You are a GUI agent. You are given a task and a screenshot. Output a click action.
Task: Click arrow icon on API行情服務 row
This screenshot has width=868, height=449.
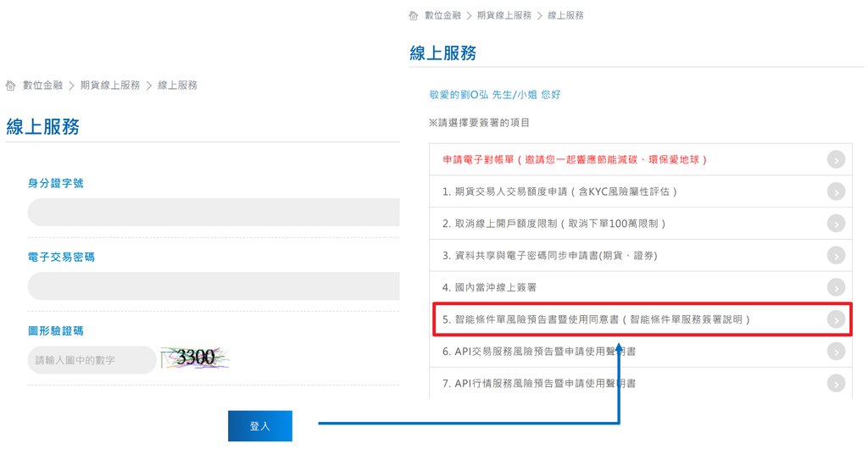836,383
